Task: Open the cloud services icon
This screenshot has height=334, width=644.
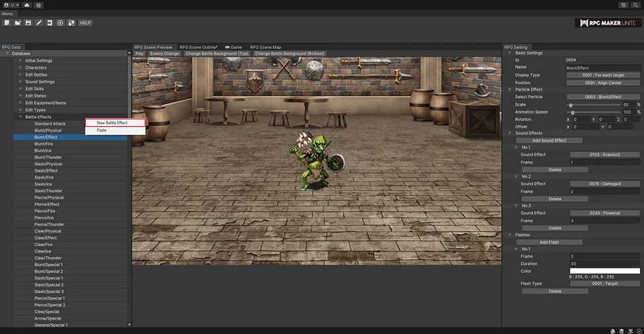Action: tap(26, 5)
